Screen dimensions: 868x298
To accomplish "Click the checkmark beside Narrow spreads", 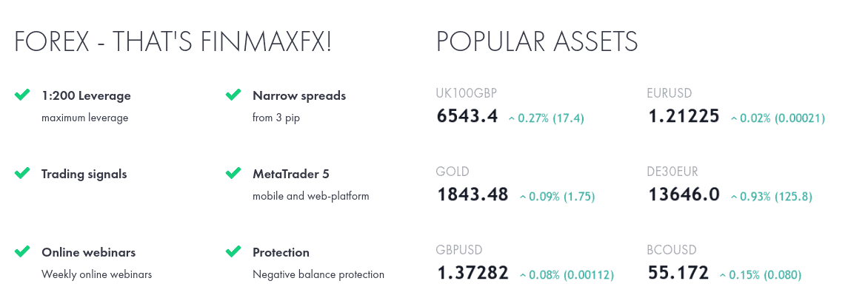I will (233, 95).
